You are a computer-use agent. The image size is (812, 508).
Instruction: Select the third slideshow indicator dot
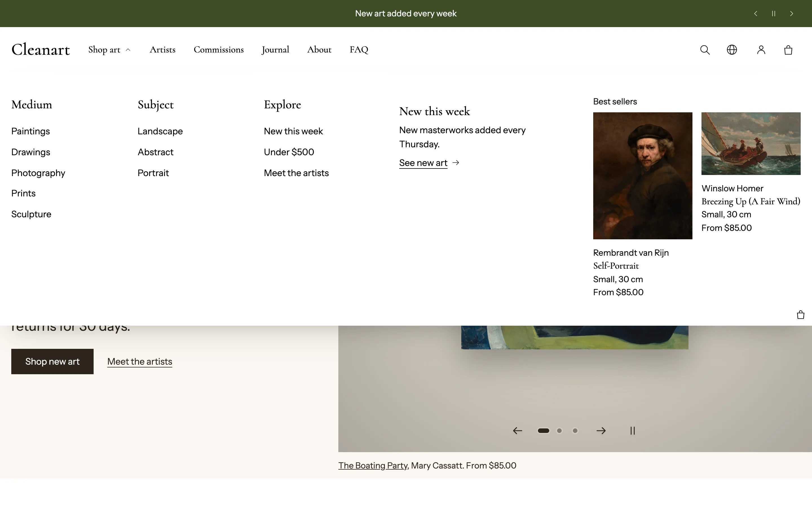575,431
